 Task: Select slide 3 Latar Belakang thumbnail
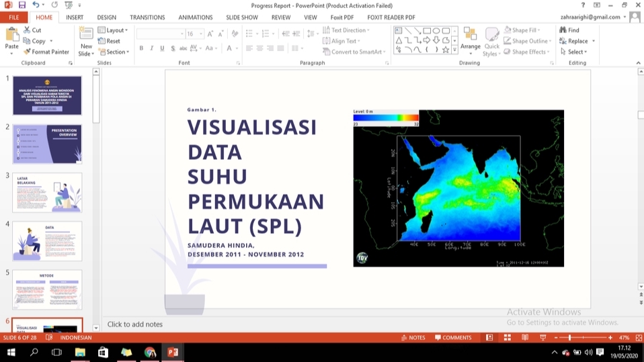point(47,193)
